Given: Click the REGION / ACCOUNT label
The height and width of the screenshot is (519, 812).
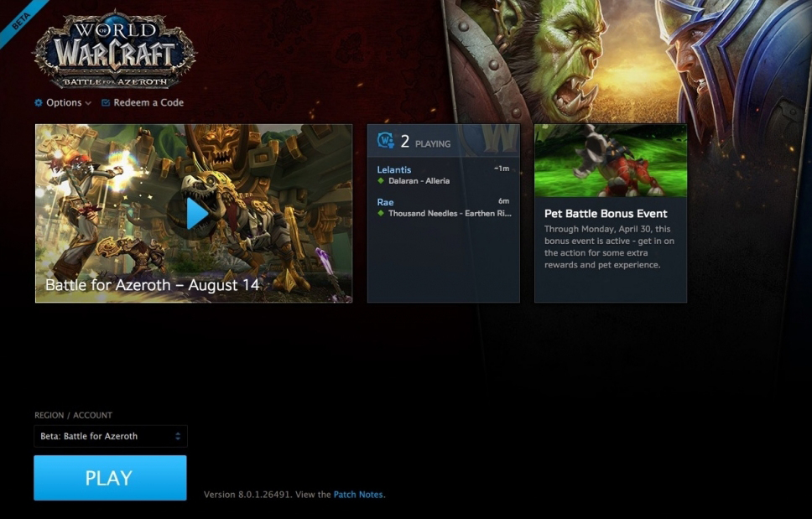Looking at the screenshot, I should (73, 415).
